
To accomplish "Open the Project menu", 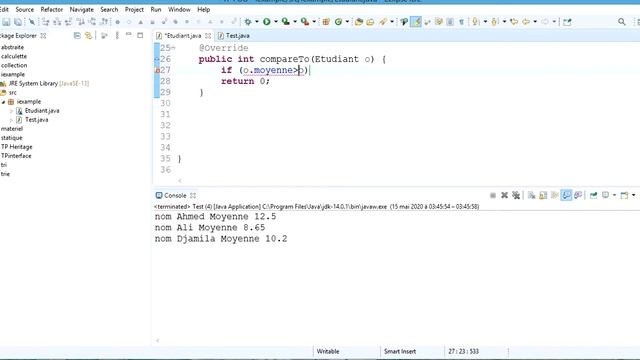I will click(x=134, y=9).
